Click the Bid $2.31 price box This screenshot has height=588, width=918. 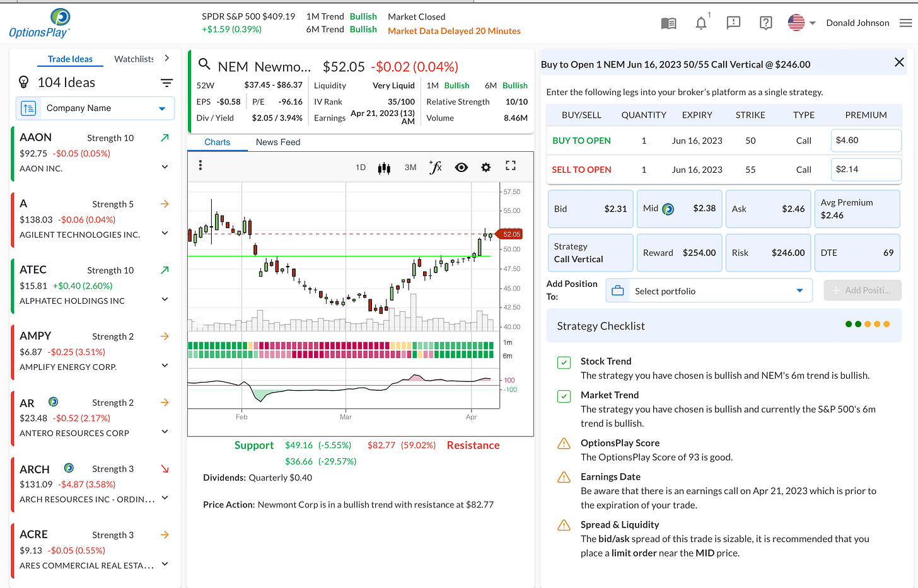coord(590,209)
